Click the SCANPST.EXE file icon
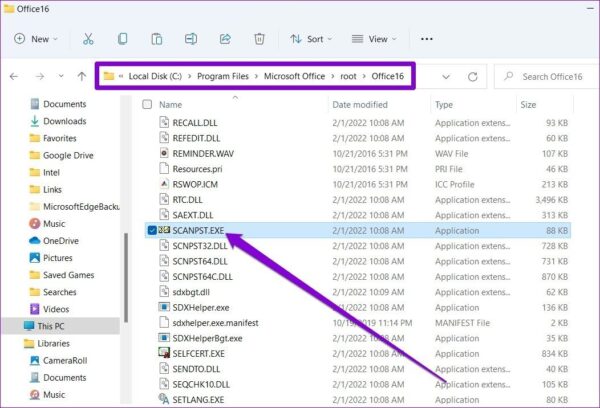The width and height of the screenshot is (600, 408). coord(164,230)
